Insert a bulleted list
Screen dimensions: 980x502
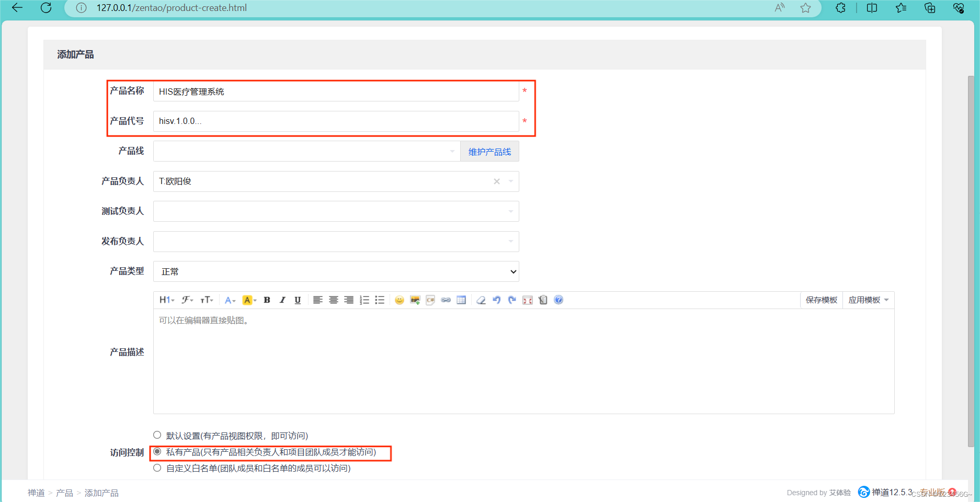pyautogui.click(x=380, y=300)
